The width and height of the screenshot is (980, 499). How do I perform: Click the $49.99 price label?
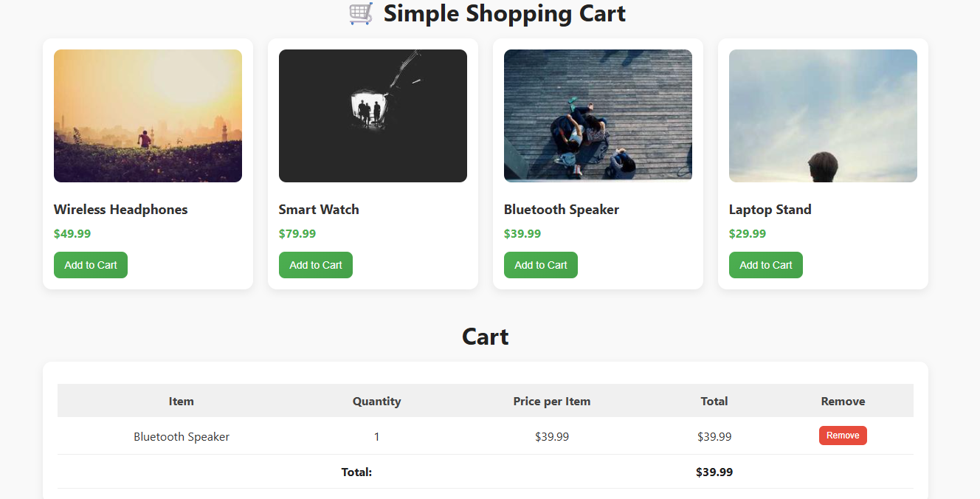pyautogui.click(x=72, y=234)
